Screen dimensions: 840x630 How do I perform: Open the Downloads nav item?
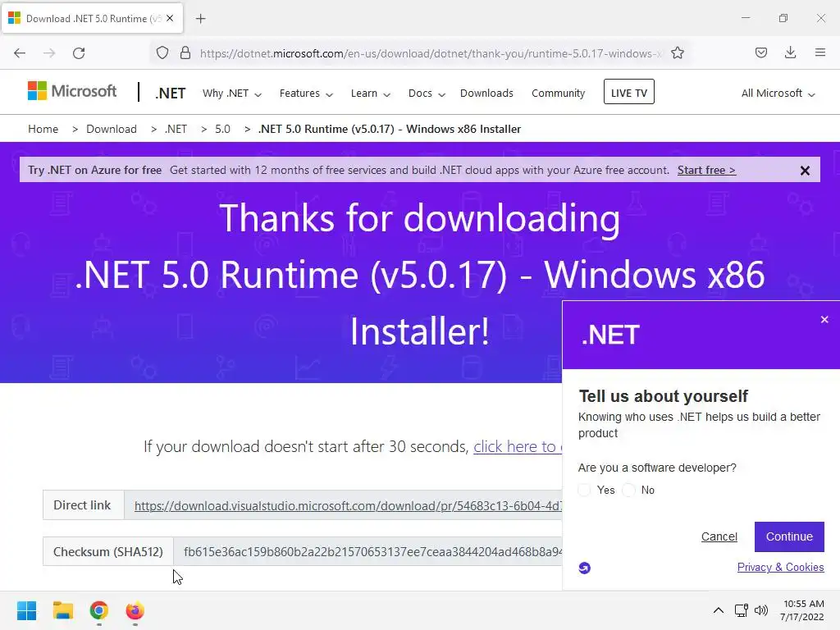pyautogui.click(x=486, y=94)
